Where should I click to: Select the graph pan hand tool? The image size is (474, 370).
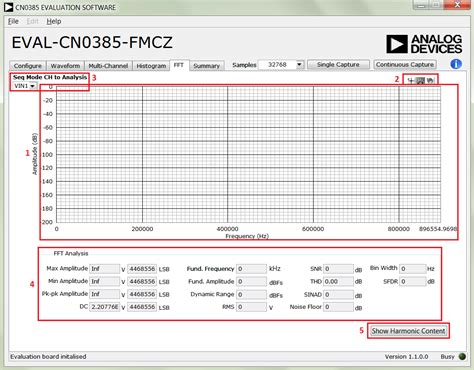[430, 80]
